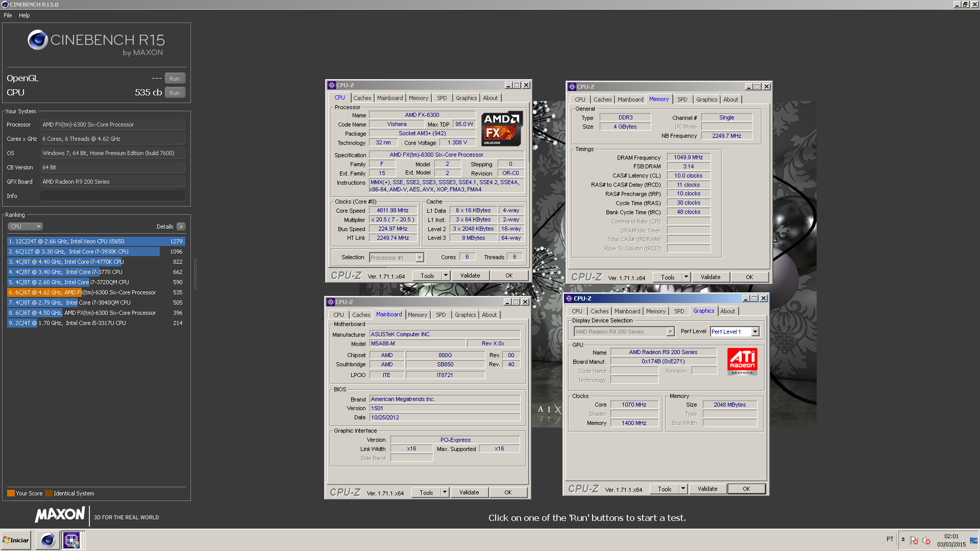Switch to Mainboard tab in the CPU window

(390, 98)
